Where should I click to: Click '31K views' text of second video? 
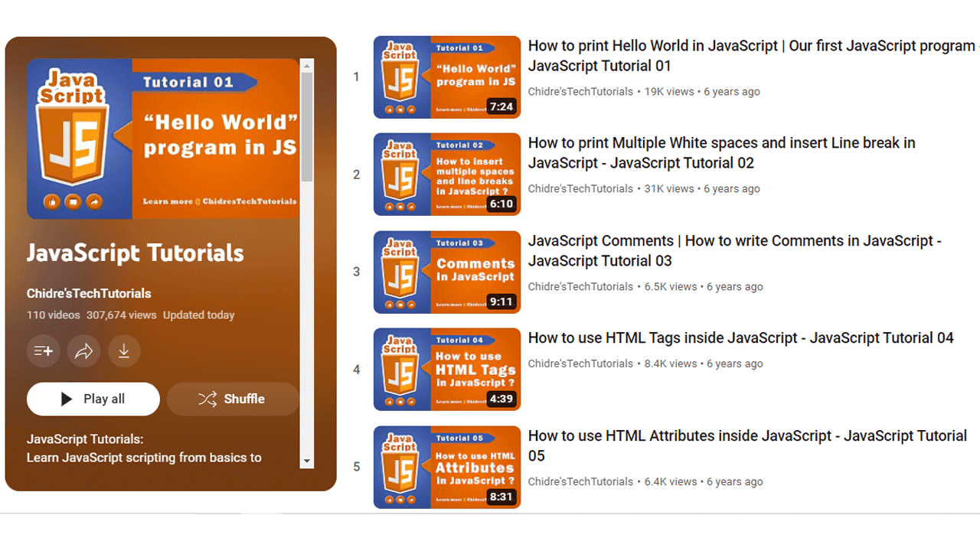[669, 188]
